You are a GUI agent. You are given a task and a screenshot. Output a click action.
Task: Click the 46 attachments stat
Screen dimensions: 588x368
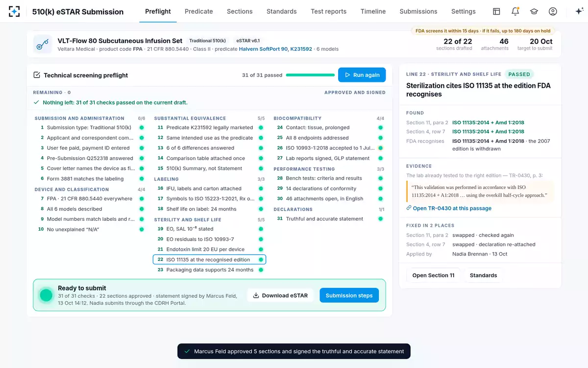click(495, 44)
